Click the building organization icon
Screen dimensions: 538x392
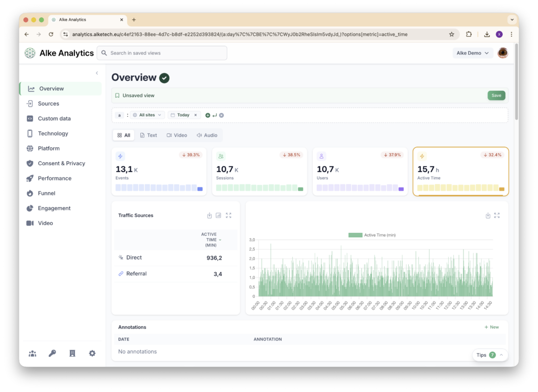click(73, 354)
